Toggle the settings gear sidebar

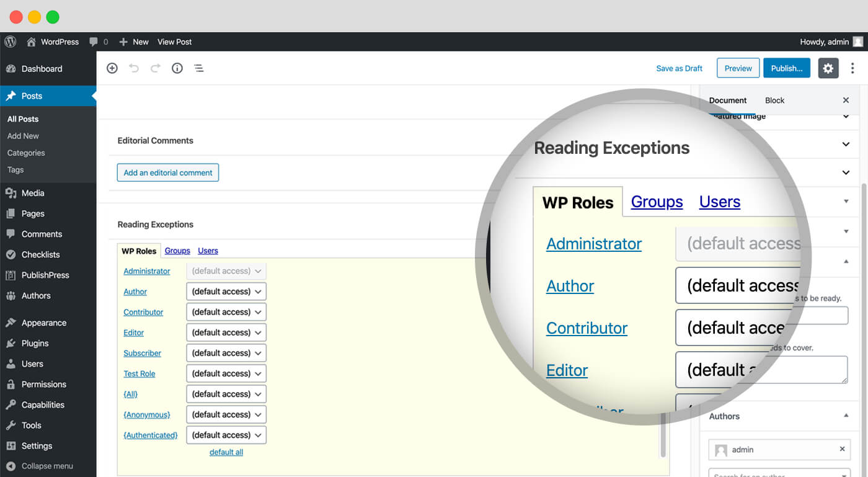[x=828, y=68]
